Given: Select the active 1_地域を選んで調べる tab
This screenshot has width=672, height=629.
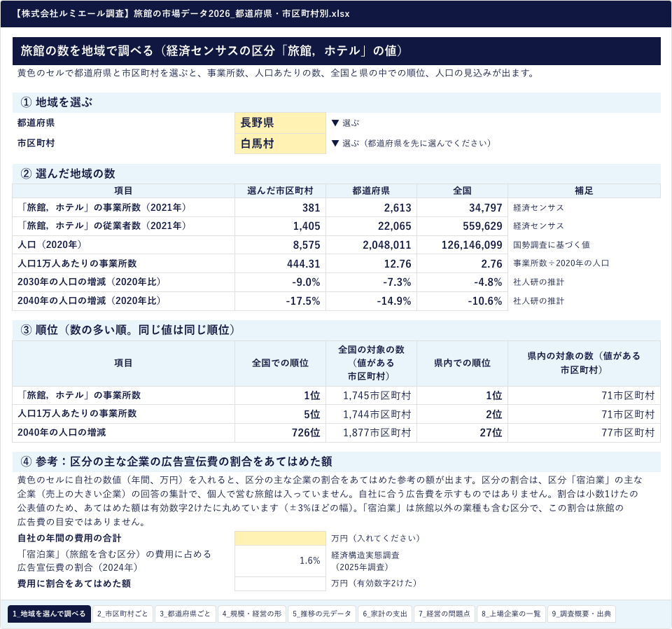Looking at the screenshot, I should pyautogui.click(x=49, y=614).
